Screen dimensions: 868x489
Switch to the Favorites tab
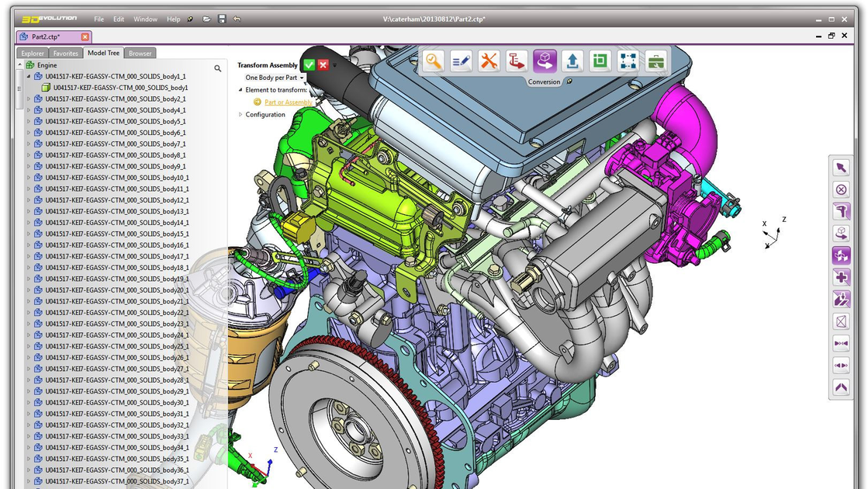pyautogui.click(x=66, y=54)
